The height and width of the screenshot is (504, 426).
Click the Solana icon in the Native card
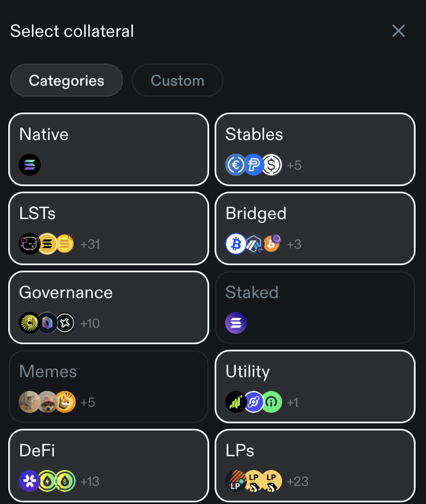coord(29,164)
